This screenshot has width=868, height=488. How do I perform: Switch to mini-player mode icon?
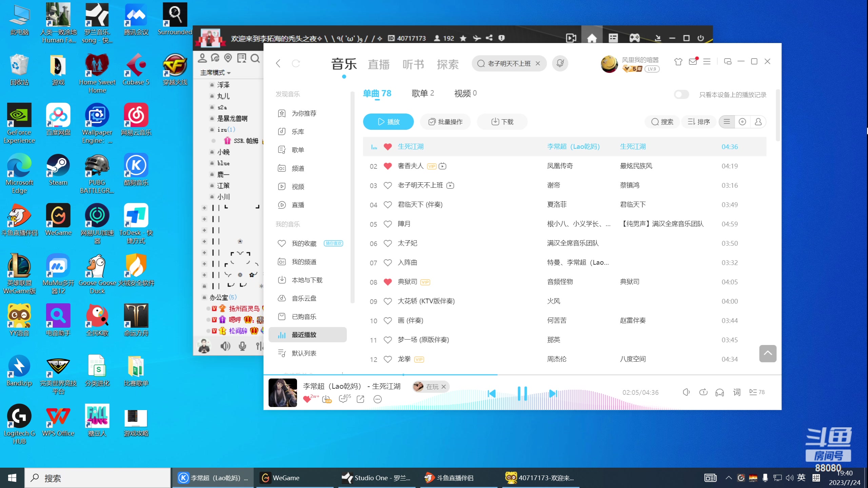tap(728, 61)
